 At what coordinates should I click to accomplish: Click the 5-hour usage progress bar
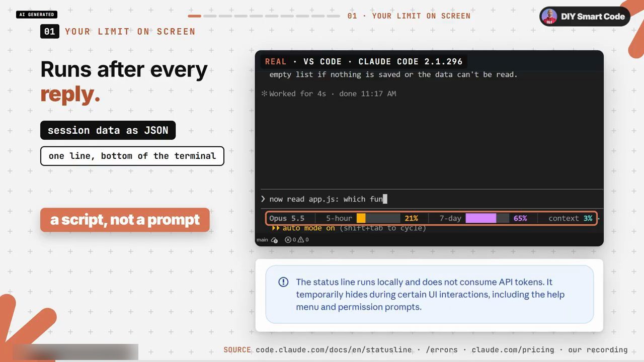click(x=378, y=218)
